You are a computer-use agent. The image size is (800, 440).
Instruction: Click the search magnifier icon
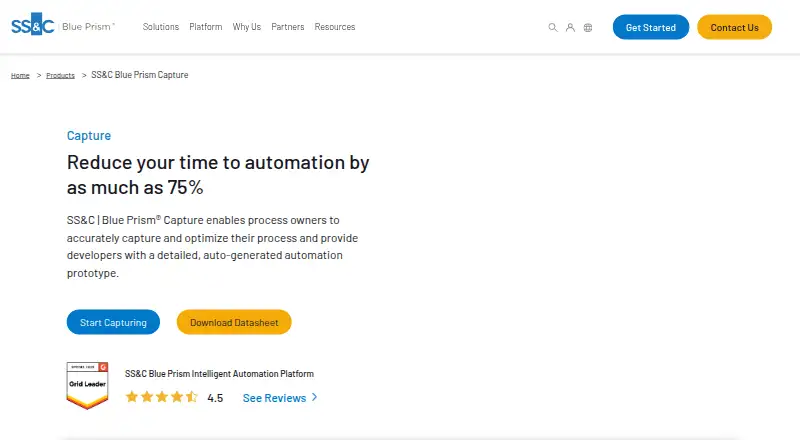pos(553,28)
